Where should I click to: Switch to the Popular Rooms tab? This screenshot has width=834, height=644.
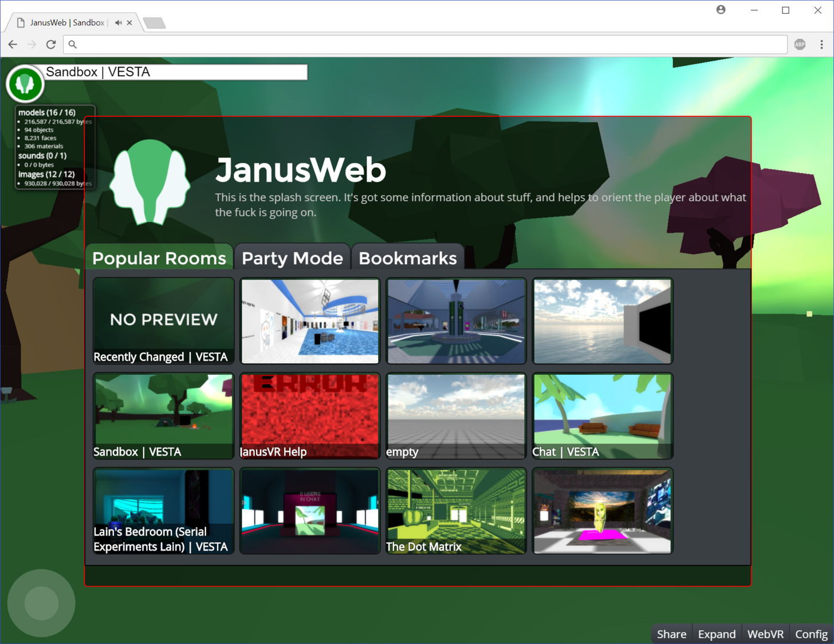[x=159, y=257]
